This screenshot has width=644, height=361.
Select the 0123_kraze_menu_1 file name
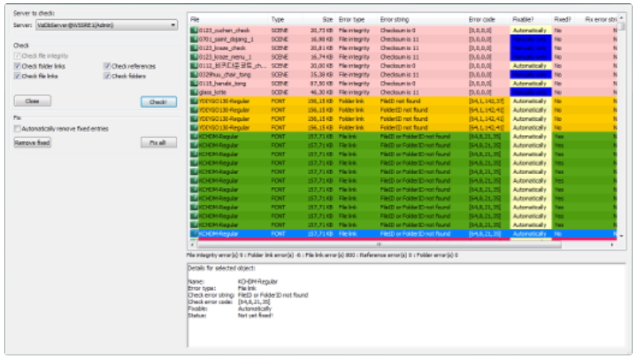pyautogui.click(x=225, y=57)
